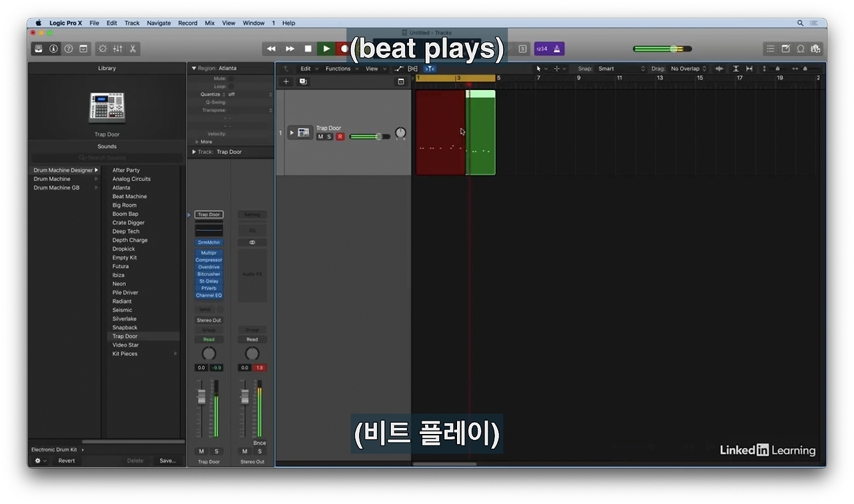Click the add track plus button
This screenshot has width=854, height=504.
286,81
